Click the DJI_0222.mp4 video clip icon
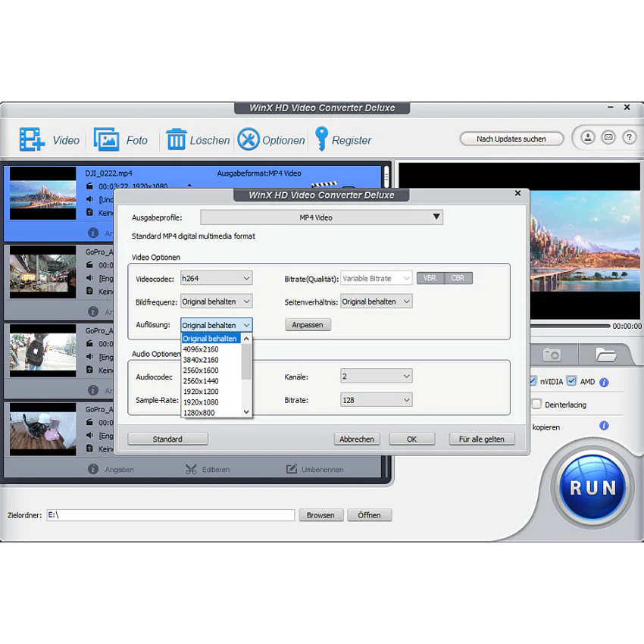644x644 pixels. [89, 186]
